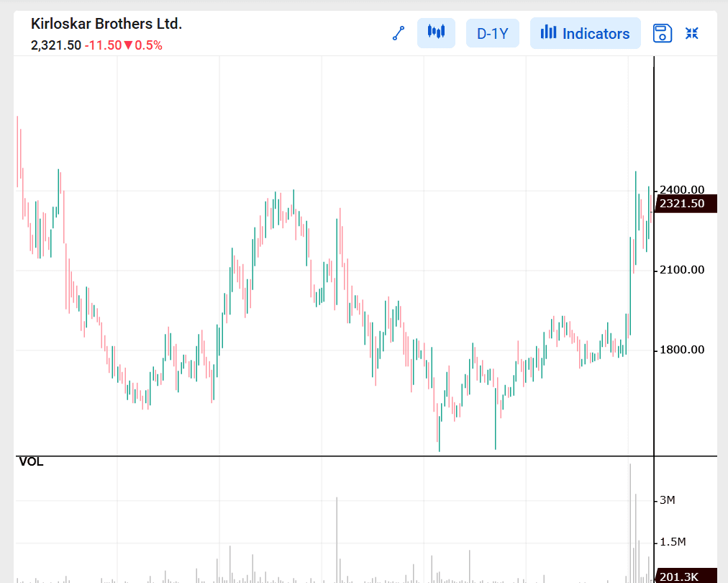Open the D-1Y time period dropdown
Viewport: 728px width, 583px height.
(x=492, y=33)
